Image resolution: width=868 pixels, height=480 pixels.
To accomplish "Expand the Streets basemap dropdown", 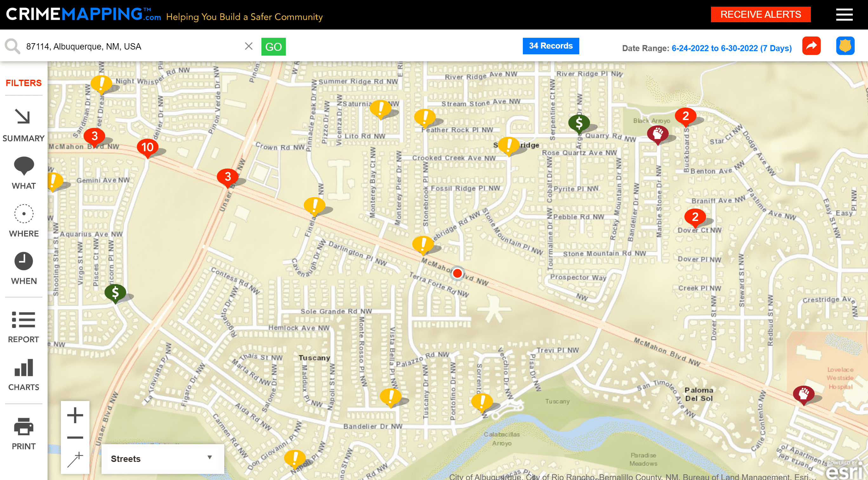I will [x=163, y=459].
